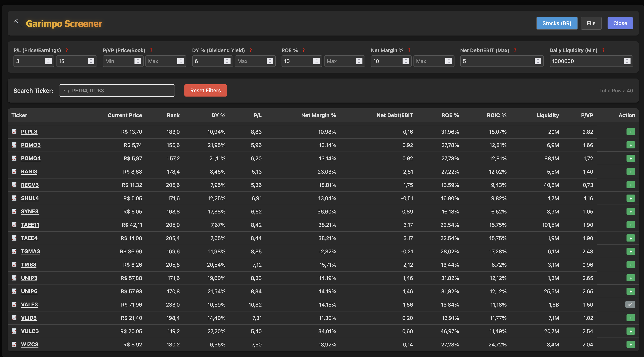Switch to the FIIs tab
644x357 pixels.
point(591,23)
